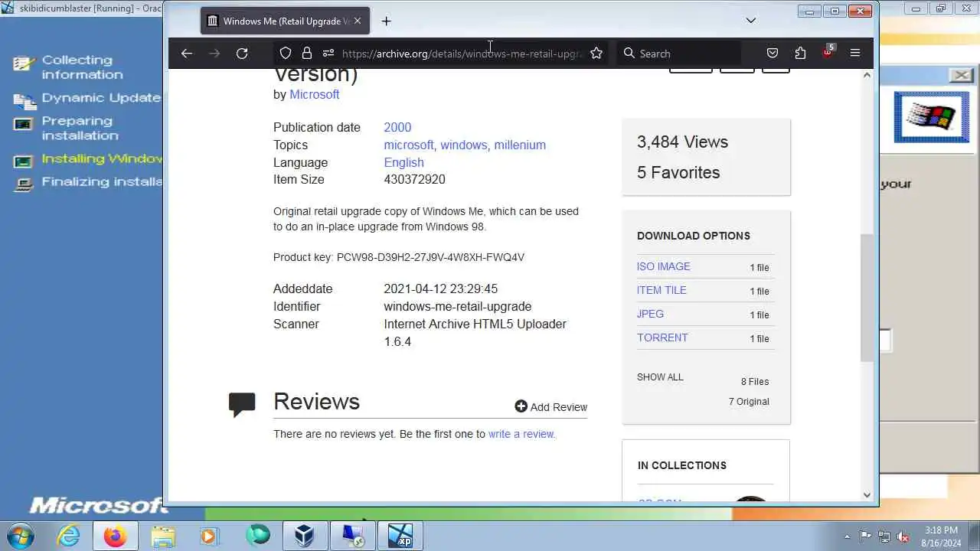Image resolution: width=980 pixels, height=551 pixels.
Task: Click SHOW ALL download files
Action: [660, 377]
